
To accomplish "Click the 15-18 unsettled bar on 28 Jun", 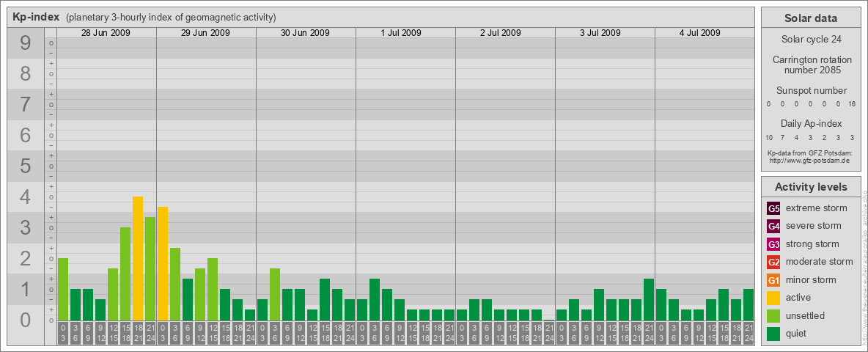I will [x=125, y=274].
